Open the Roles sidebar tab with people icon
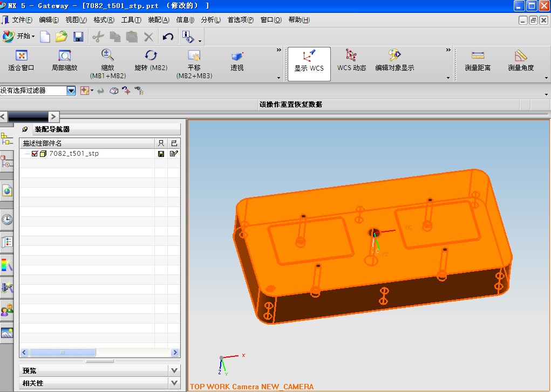Screen dimensions: 551x392 click(x=6, y=310)
